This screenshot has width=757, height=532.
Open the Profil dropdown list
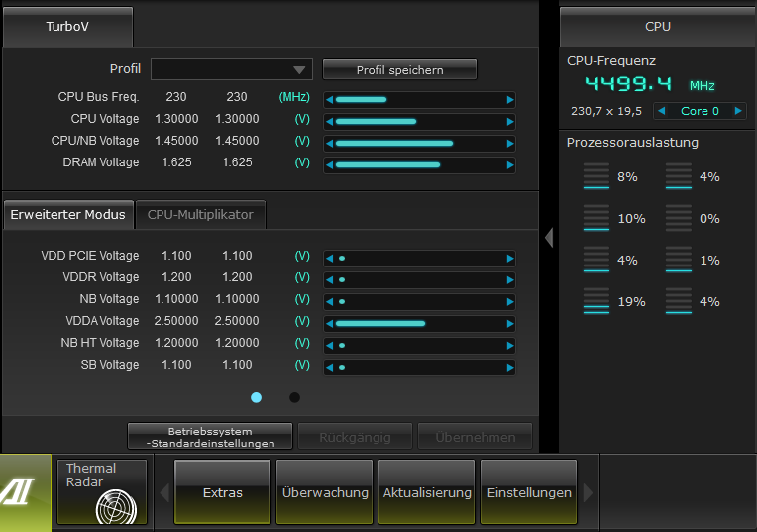tap(232, 69)
